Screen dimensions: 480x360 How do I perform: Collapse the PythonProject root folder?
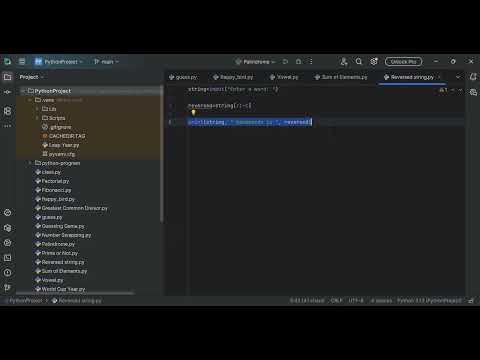pos(23,91)
